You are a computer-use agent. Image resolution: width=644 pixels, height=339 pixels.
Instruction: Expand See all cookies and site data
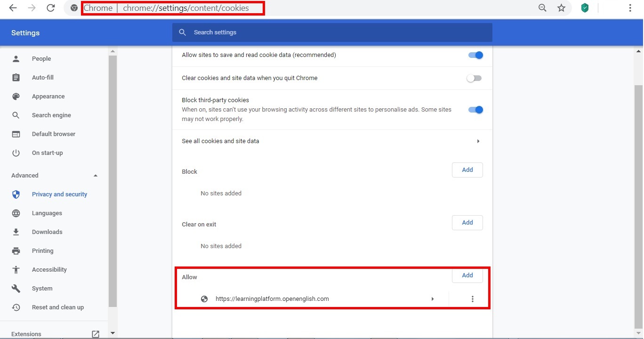pyautogui.click(x=478, y=141)
